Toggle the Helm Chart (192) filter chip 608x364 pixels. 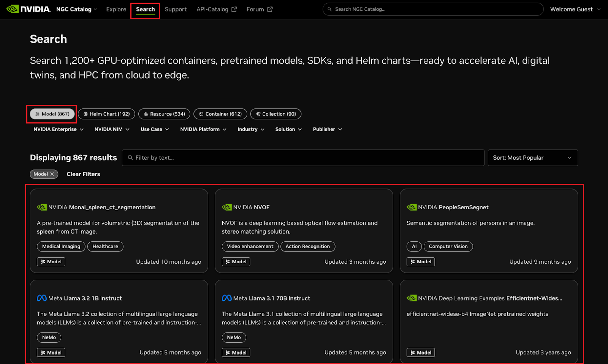(106, 114)
